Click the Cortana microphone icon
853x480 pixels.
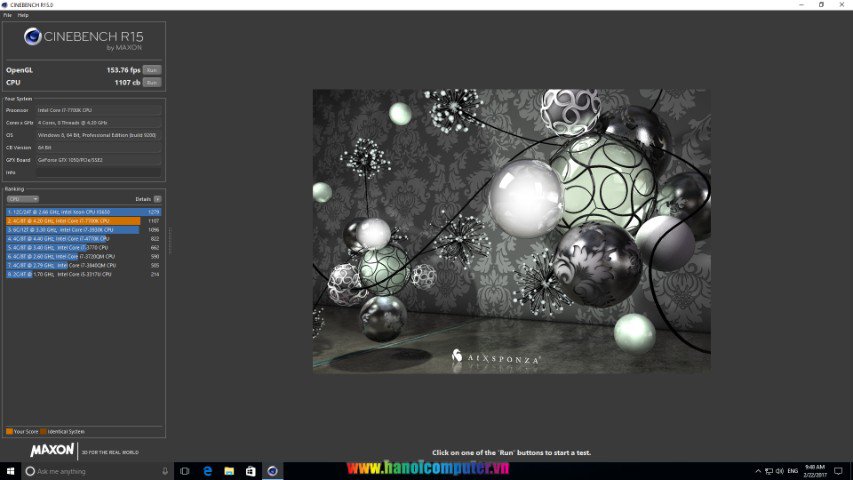click(x=165, y=471)
